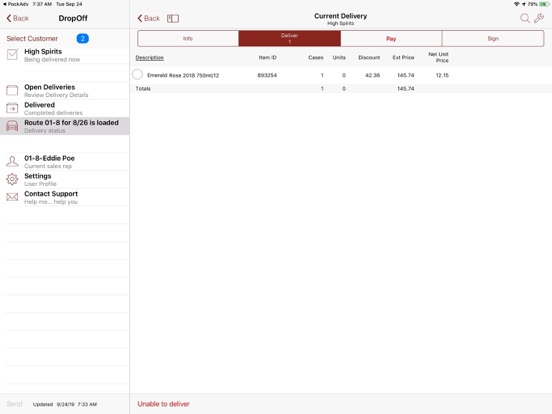This screenshot has width=552, height=414.
Task: Open the wrench tools icon
Action: point(539,18)
